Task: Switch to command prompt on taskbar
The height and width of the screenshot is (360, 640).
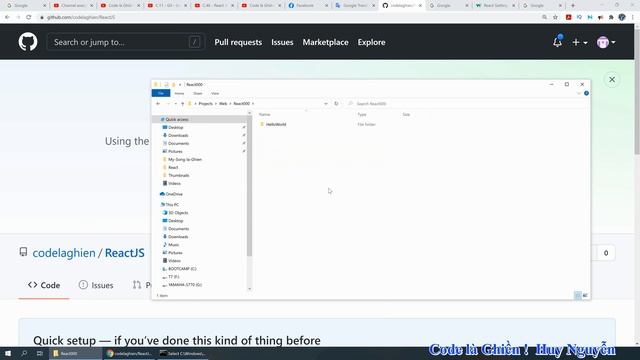Action: point(182,353)
